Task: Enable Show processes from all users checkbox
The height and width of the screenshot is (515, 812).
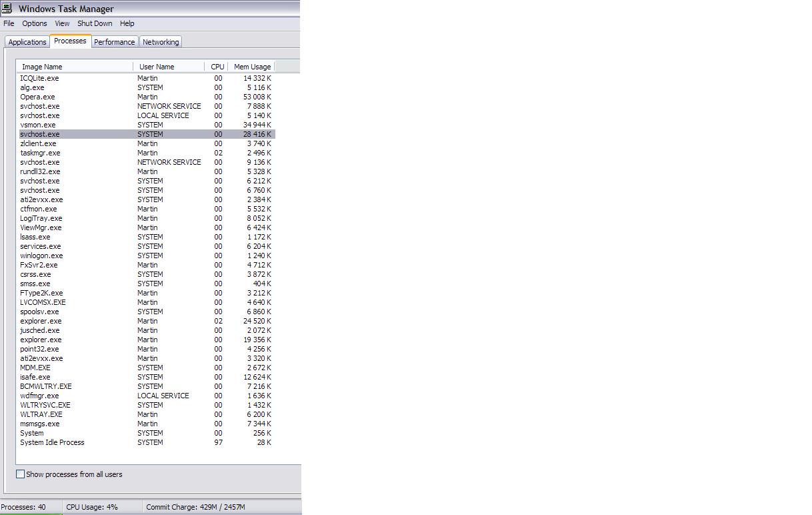Action: tap(21, 474)
